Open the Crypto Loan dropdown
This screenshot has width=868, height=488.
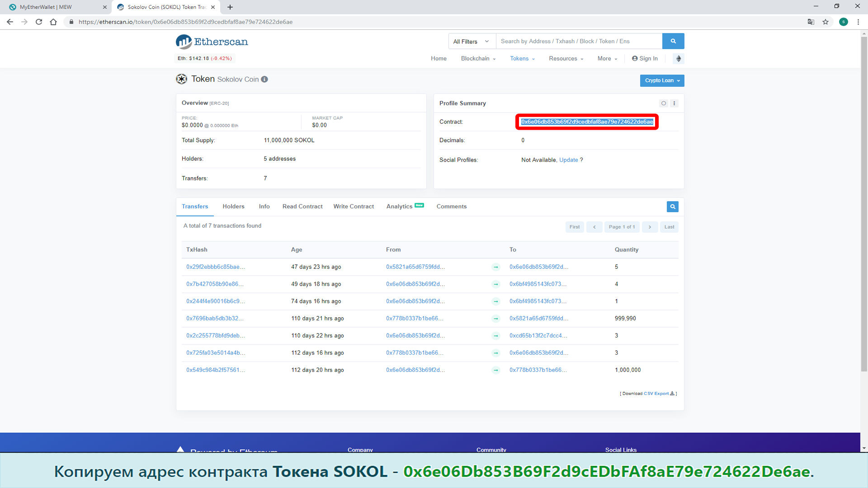click(x=662, y=80)
